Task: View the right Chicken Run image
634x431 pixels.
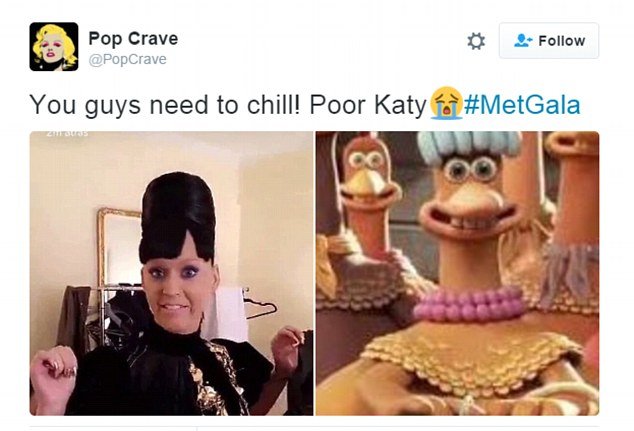Action: click(457, 273)
